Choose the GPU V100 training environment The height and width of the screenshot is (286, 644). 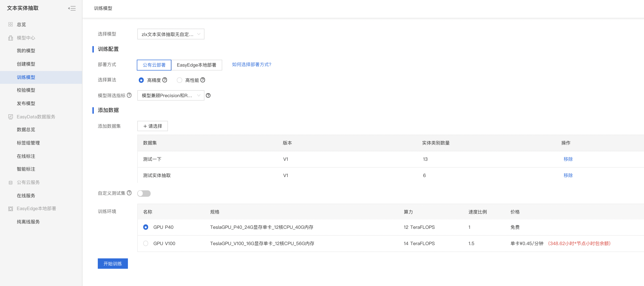click(146, 243)
